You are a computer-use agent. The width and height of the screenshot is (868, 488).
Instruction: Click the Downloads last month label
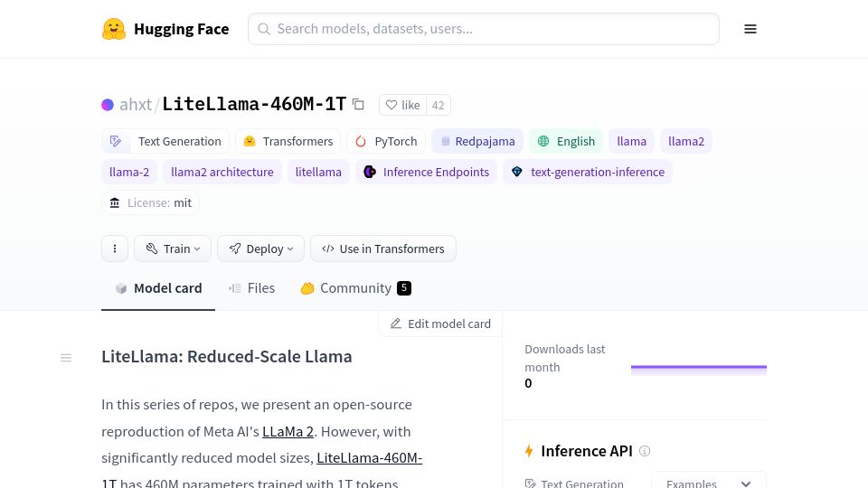(x=564, y=358)
